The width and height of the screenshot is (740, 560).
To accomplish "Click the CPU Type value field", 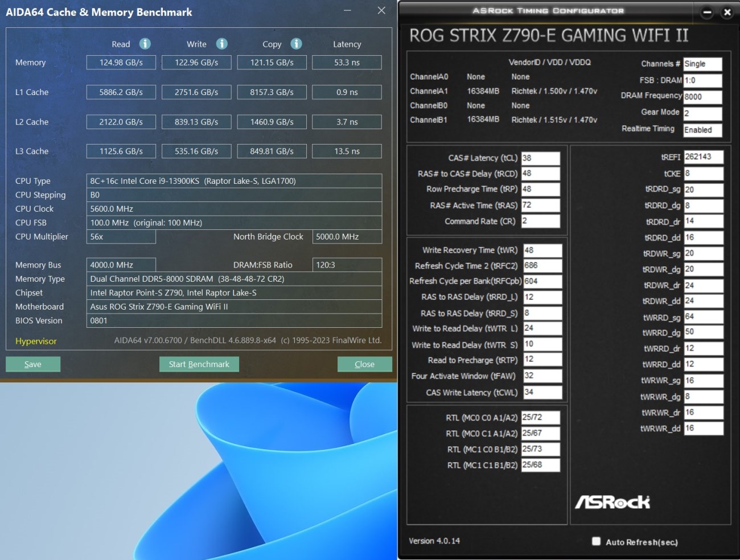I will (x=234, y=181).
